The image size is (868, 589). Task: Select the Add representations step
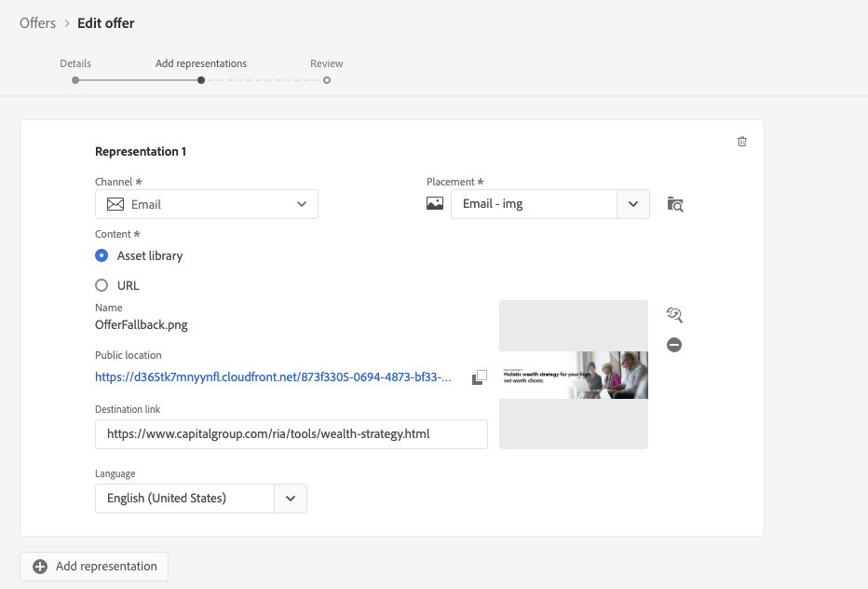[x=201, y=63]
